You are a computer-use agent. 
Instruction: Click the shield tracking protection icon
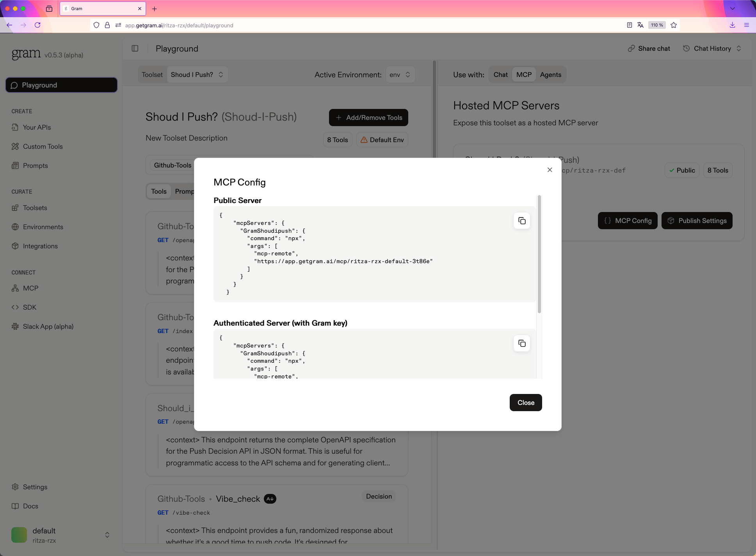96,25
